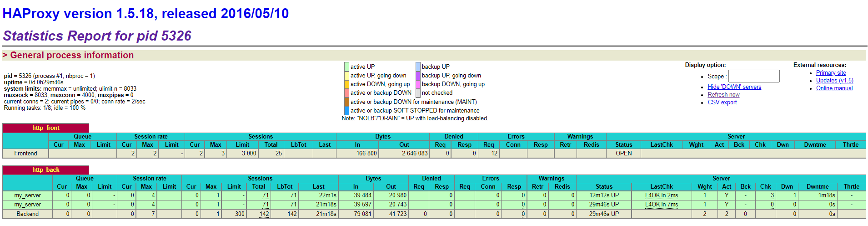This screenshot has width=868, height=226.
Task: Click Frontend bytes out value 2 646 083
Action: 415,154
